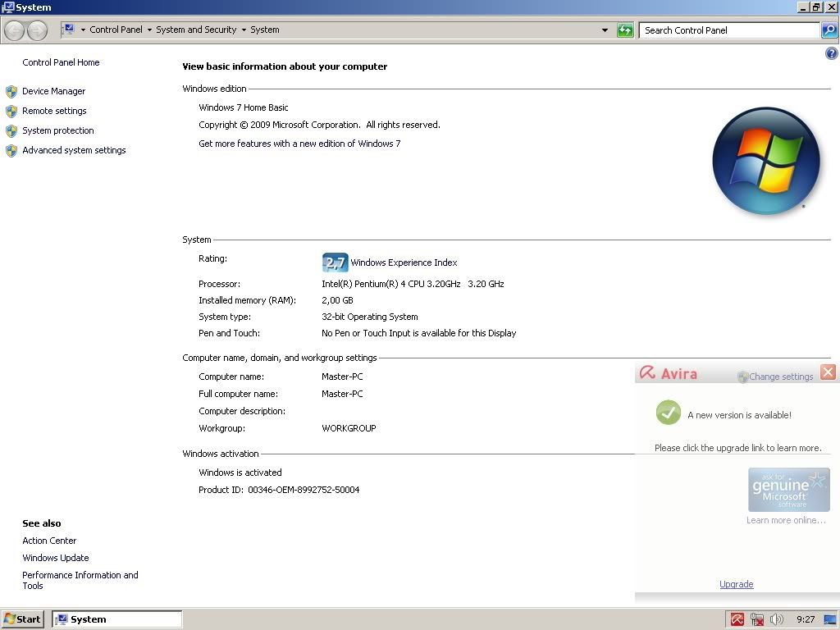Click the Master-PC computer name value

pos(342,377)
